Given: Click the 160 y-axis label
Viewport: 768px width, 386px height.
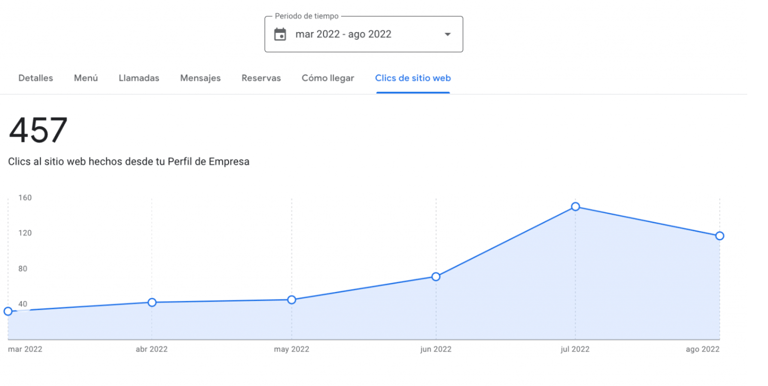Looking at the screenshot, I should (x=25, y=197).
